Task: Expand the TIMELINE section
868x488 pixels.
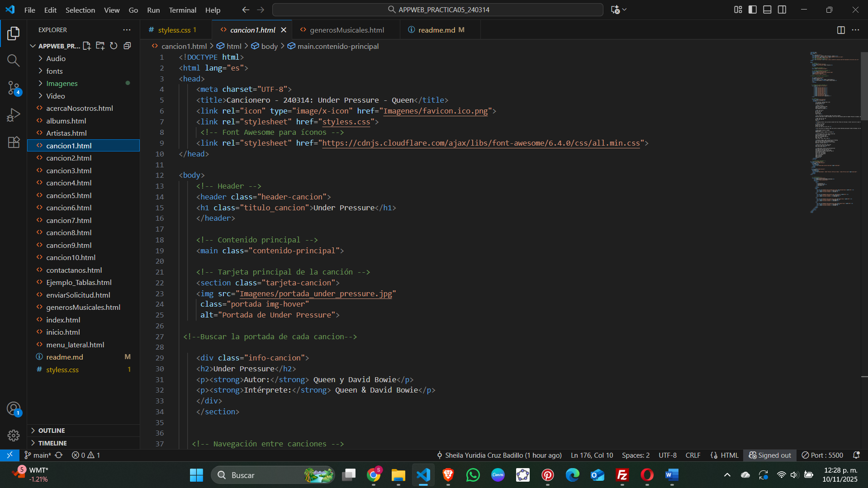Action: (x=52, y=443)
